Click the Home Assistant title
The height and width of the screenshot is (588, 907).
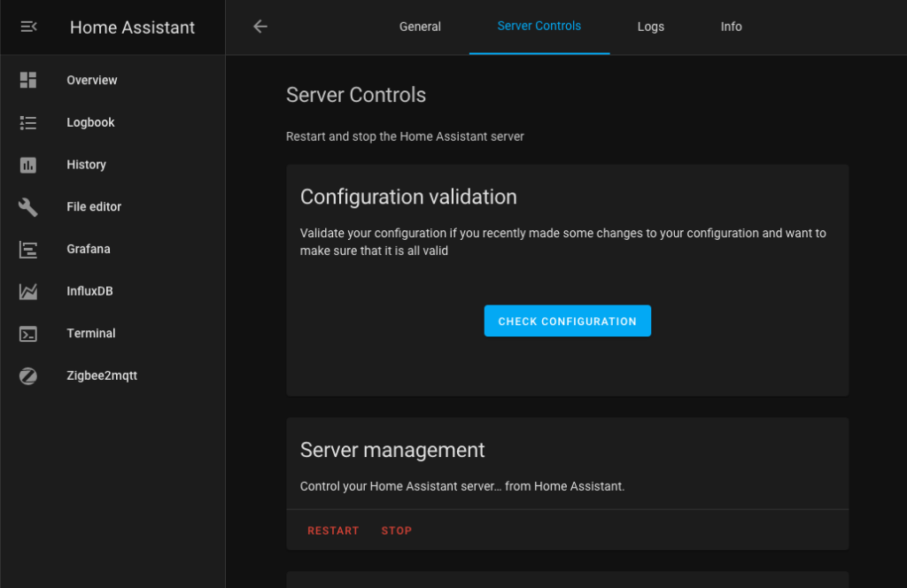pyautogui.click(x=133, y=27)
